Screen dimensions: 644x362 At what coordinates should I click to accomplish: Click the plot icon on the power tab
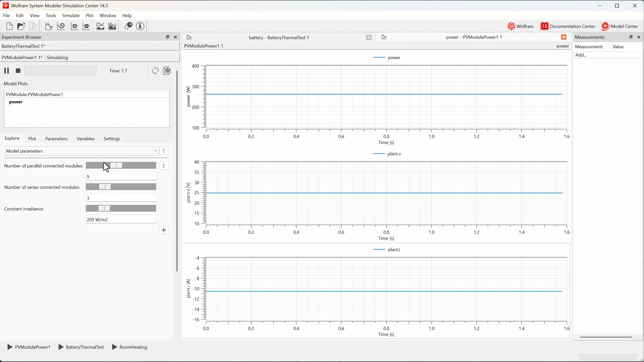pos(384,37)
